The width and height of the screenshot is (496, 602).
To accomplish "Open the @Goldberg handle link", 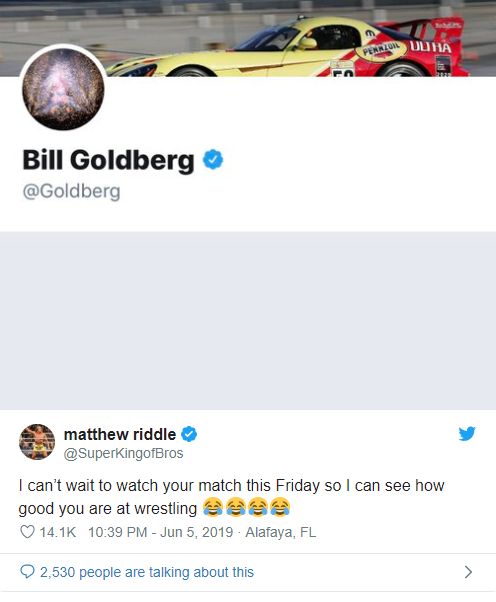I will coord(71,191).
